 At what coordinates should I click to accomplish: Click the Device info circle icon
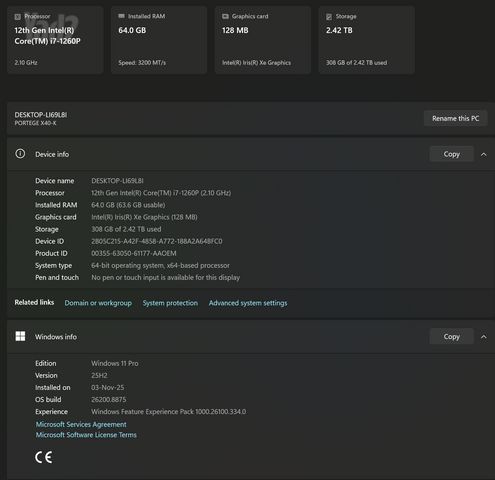pos(20,154)
